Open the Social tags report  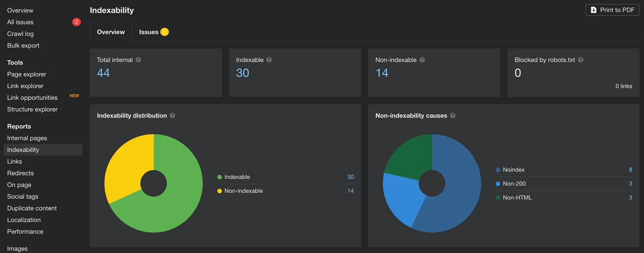click(x=23, y=197)
